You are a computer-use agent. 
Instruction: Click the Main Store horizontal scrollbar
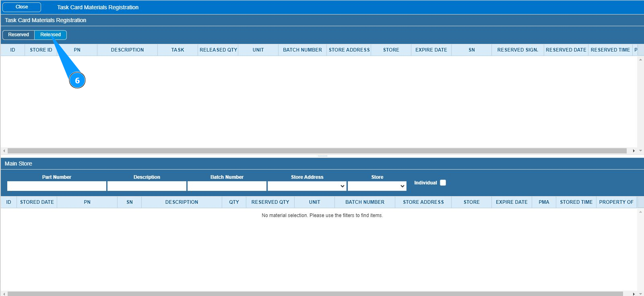point(315,294)
